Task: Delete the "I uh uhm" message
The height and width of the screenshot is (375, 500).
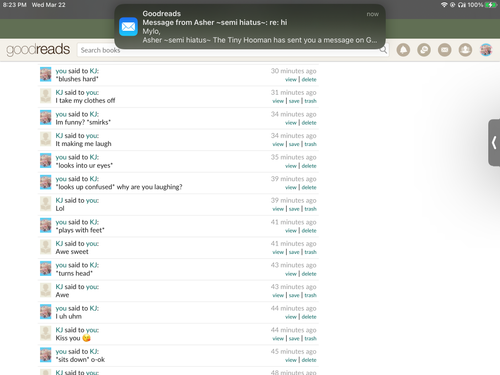Action: click(x=309, y=317)
